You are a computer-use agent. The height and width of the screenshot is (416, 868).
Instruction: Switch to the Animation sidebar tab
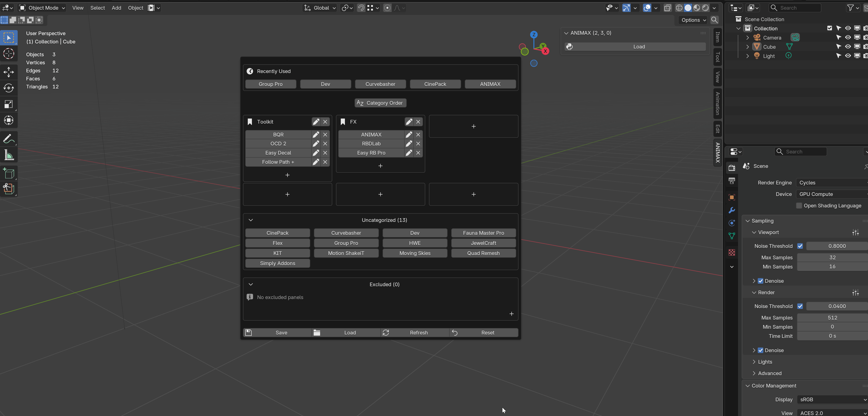(717, 104)
